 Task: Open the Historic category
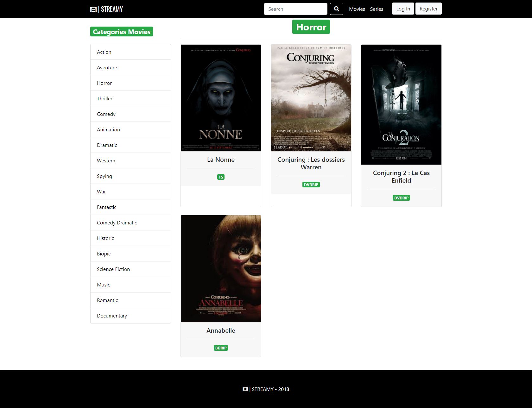click(130, 238)
